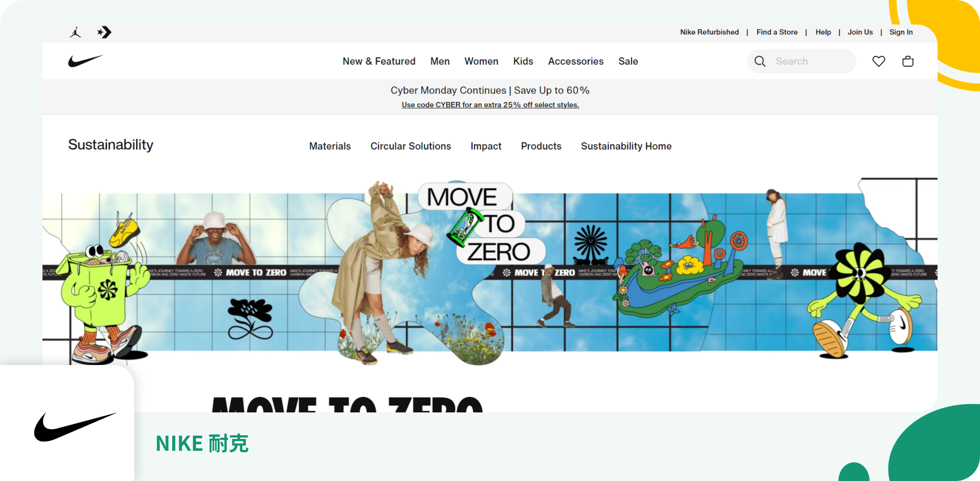Click the hourglass graphic in Move to Zero

pos(465,227)
